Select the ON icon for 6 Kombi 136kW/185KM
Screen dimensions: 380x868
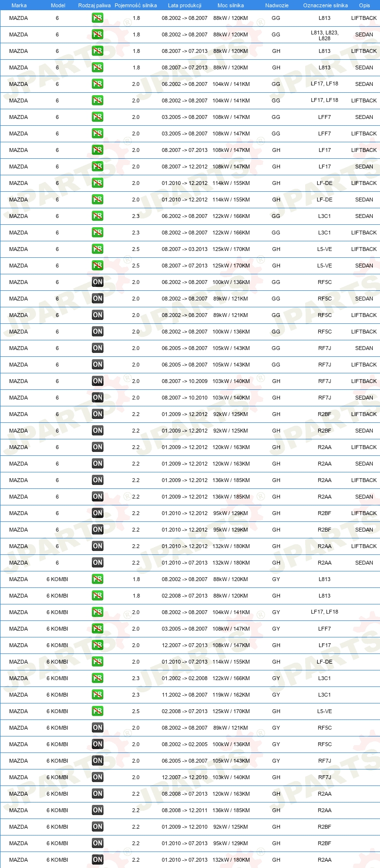[x=97, y=810]
